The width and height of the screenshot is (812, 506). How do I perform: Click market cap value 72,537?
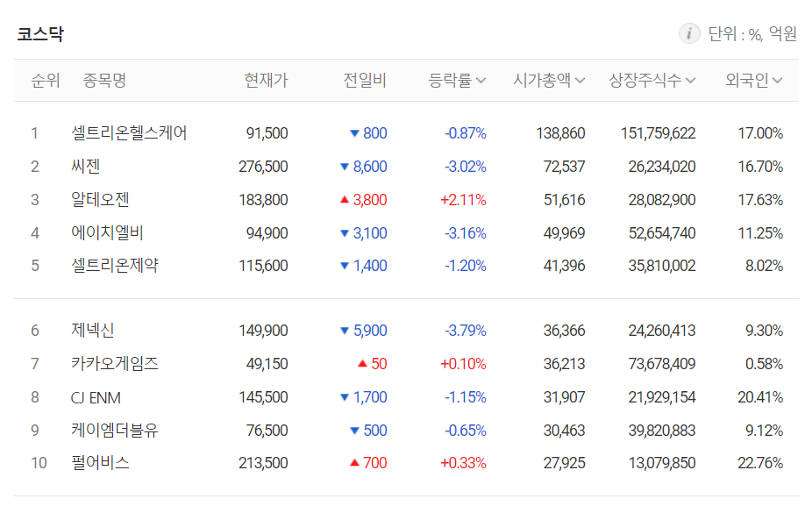[x=564, y=167]
